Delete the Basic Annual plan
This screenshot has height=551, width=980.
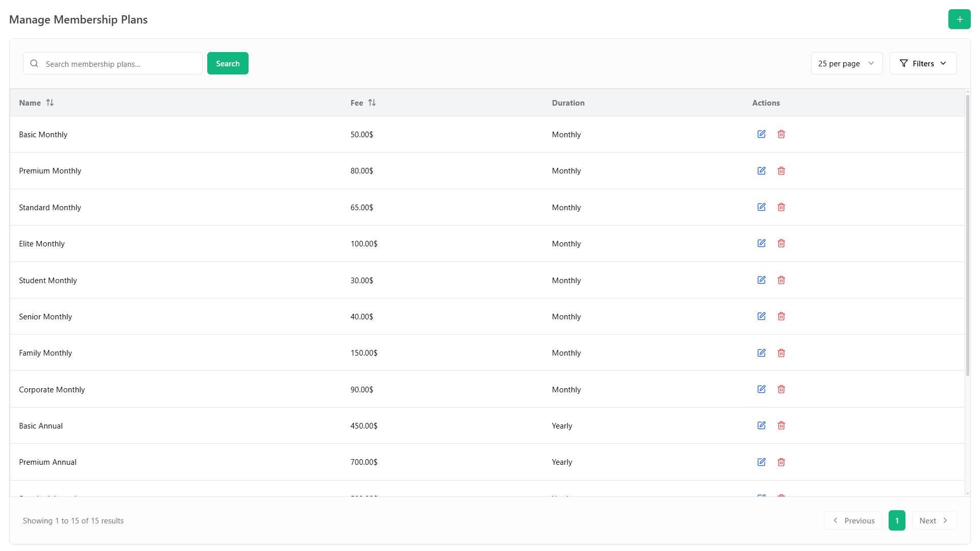tap(781, 425)
